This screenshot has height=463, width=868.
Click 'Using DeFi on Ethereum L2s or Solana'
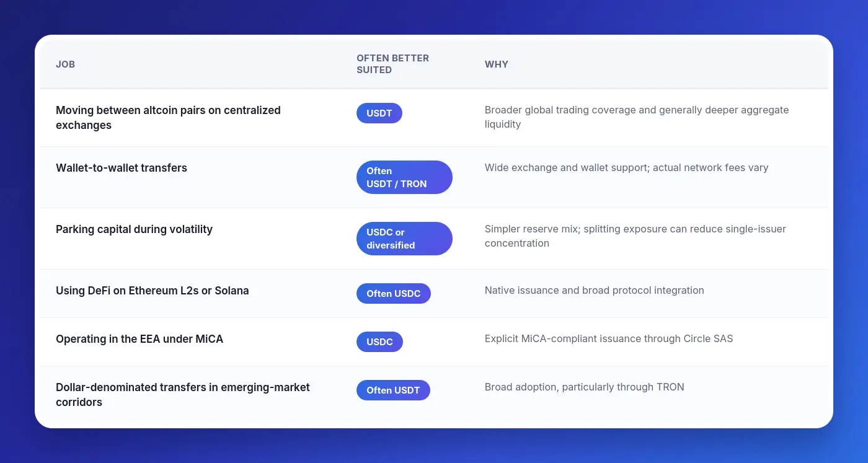click(x=153, y=291)
